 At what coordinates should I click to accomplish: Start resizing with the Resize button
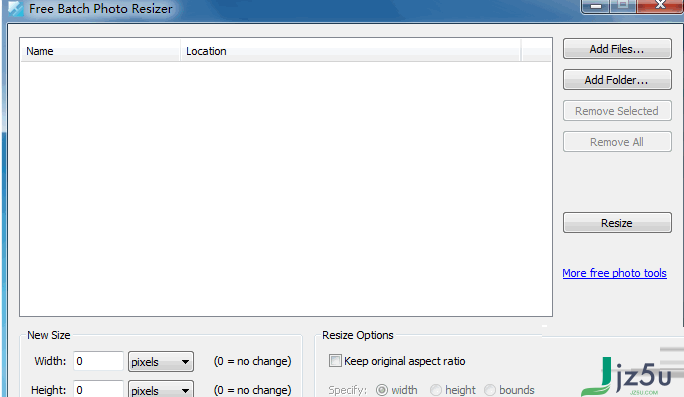tap(617, 223)
